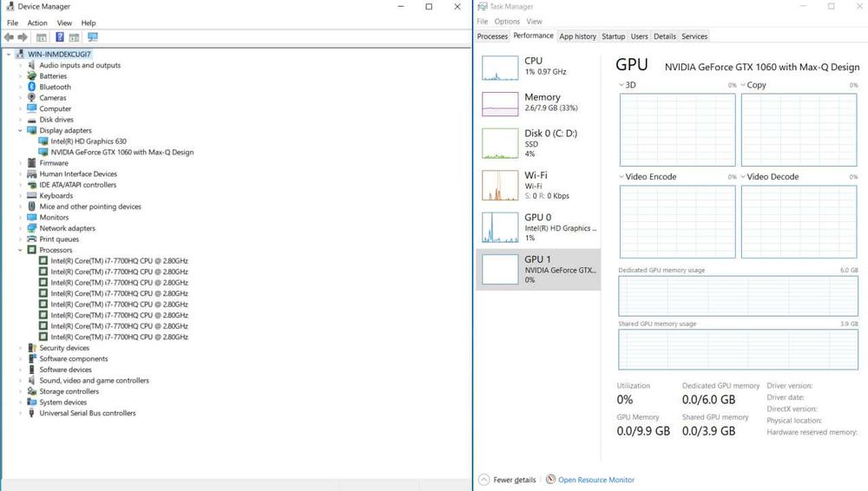Click the Fewer details button
This screenshot has width=868, height=491.
(x=507, y=480)
